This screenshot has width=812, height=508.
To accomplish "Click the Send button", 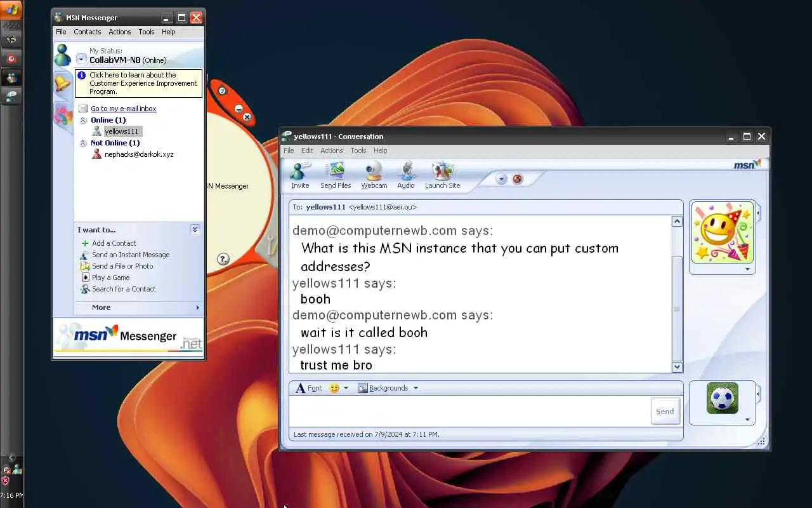I will coord(665,411).
